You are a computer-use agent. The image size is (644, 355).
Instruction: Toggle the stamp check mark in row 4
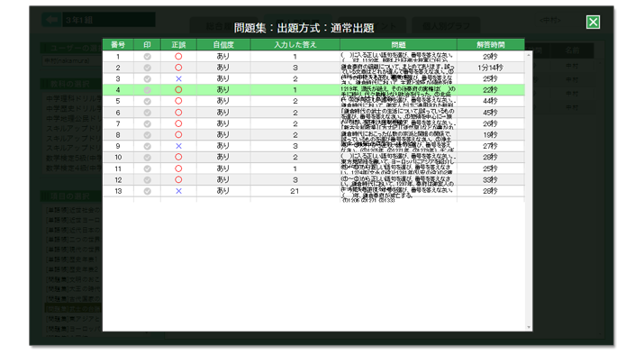[x=147, y=90]
